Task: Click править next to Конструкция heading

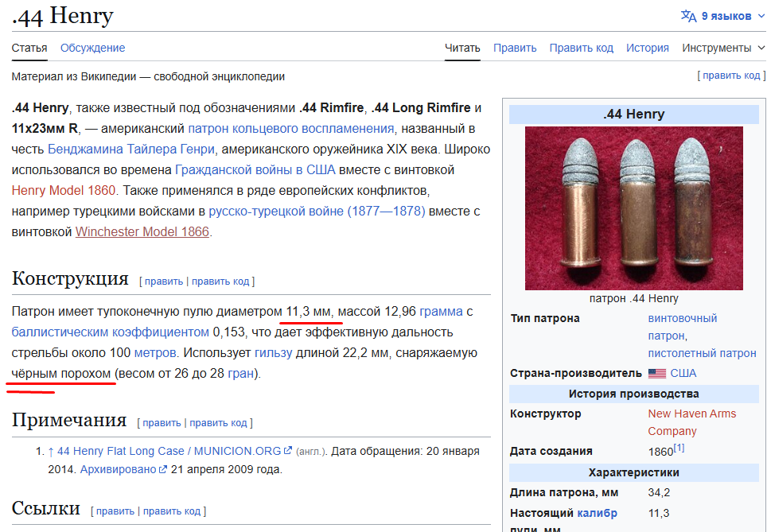Action: point(164,282)
